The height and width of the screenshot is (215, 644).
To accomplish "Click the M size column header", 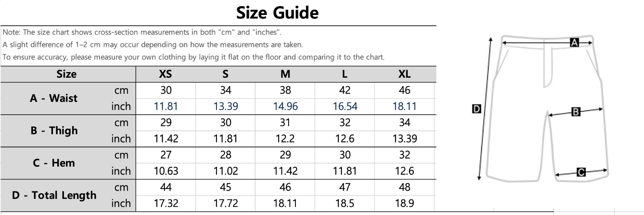I will coord(285,74).
